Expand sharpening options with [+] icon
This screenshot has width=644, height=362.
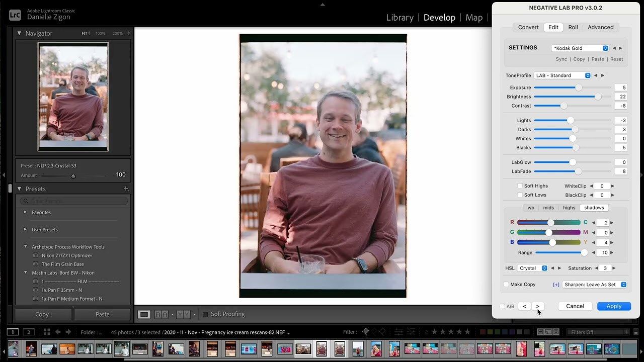[x=556, y=285]
